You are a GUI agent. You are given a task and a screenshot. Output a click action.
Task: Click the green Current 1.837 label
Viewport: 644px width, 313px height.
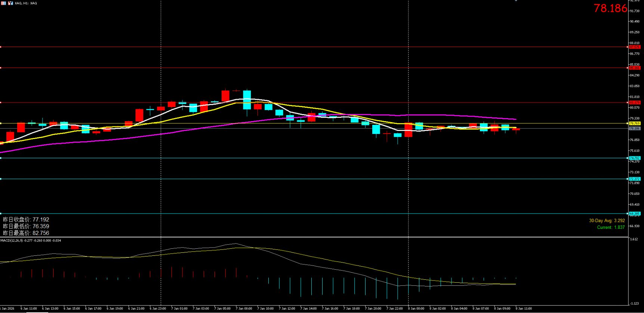point(610,227)
